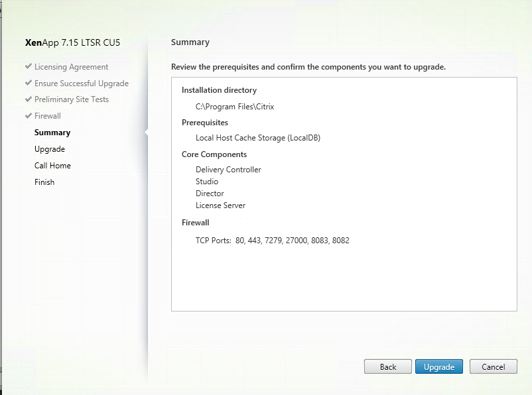532x395 pixels.
Task: Open the Preliminary Site Tests step
Action: (72, 99)
